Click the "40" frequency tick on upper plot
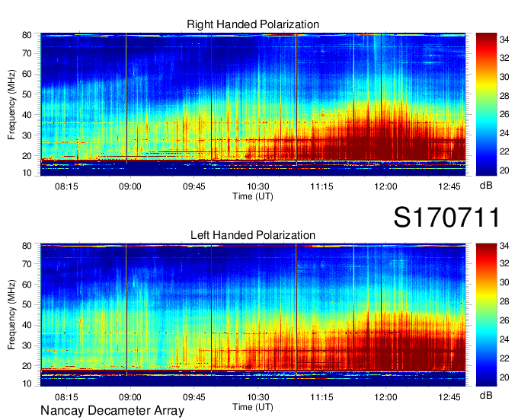This screenshot has width=518, height=420. [x=27, y=115]
